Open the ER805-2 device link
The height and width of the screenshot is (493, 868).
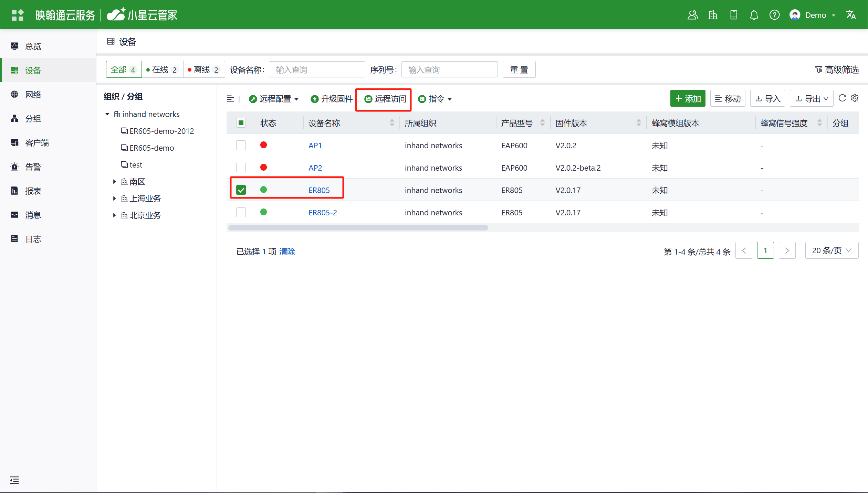click(x=323, y=213)
